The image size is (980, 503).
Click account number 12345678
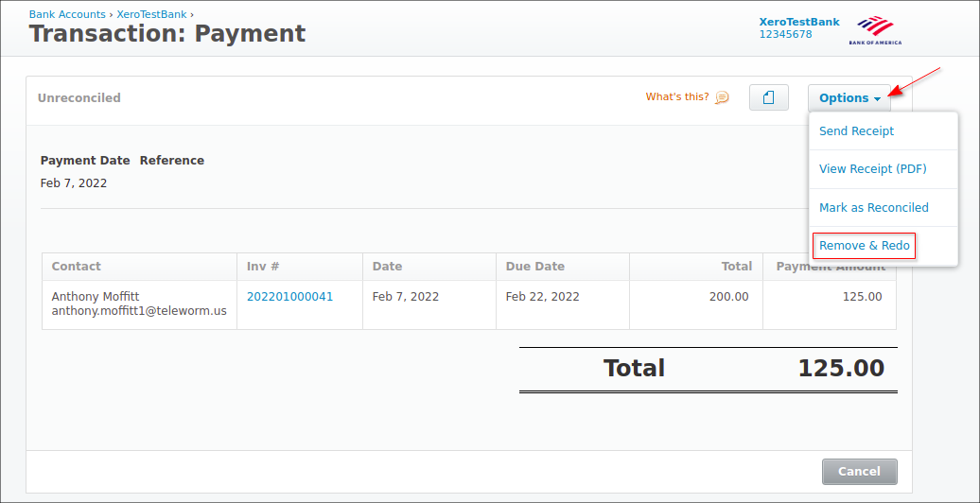[x=785, y=35]
